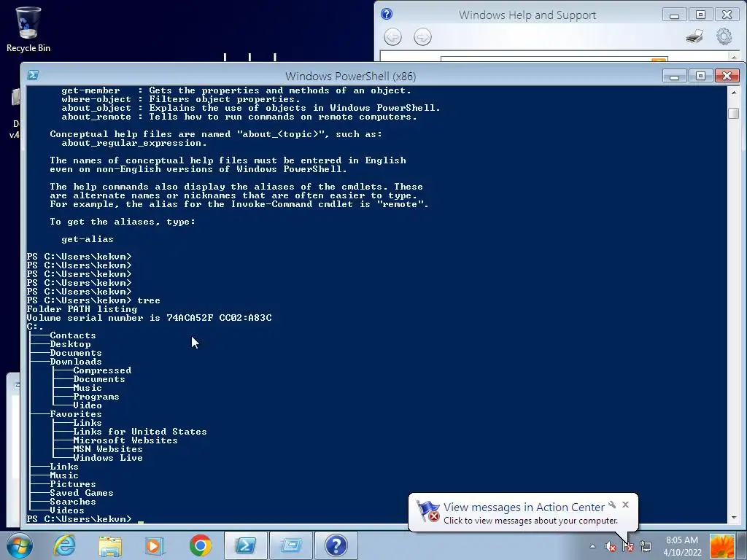Print the Help and Support topic
Viewport: 747px width, 560px height.
(694, 36)
